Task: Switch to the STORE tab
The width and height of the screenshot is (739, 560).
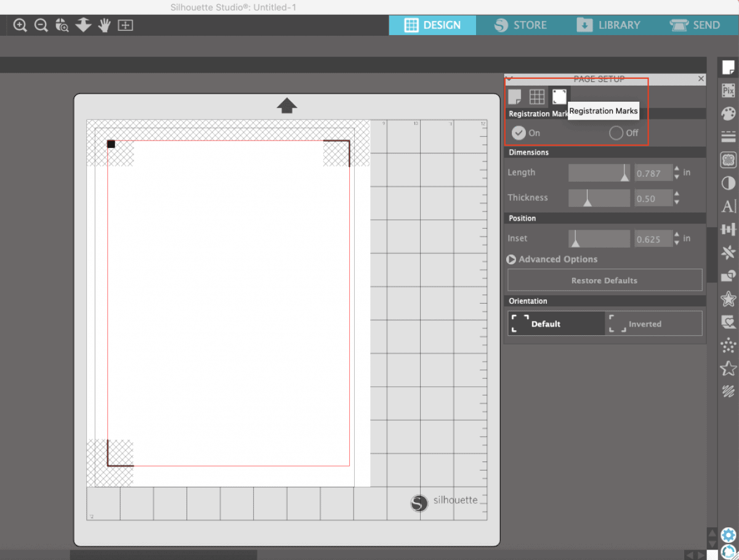Action: tap(521, 25)
